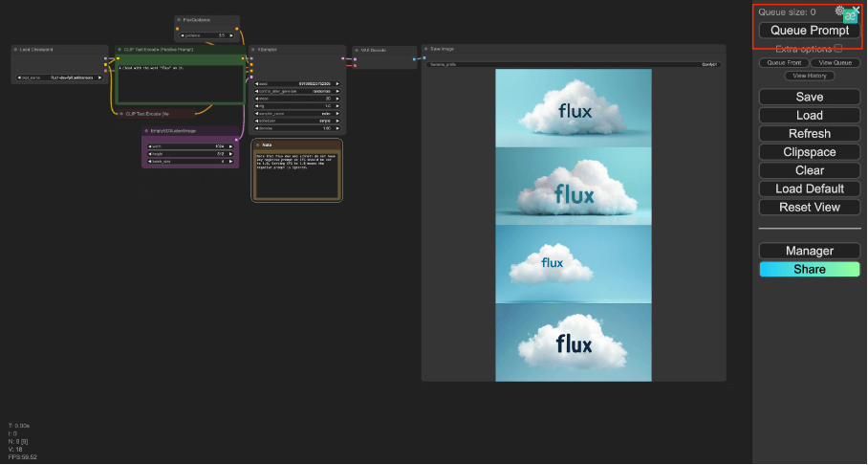Decrease denoise value with left arrow

coord(257,128)
